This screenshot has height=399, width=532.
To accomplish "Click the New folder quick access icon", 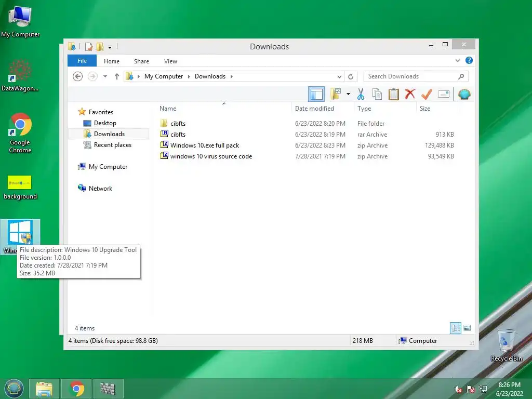I will click(100, 46).
